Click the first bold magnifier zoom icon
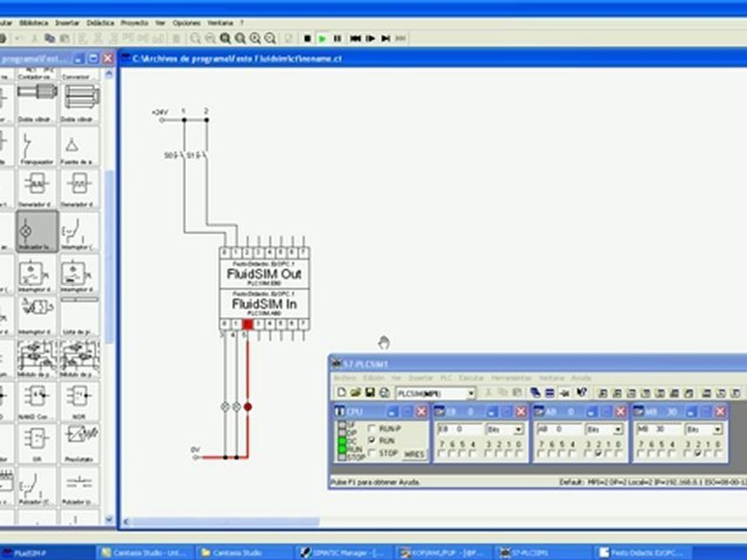The image size is (747, 560). 226,39
